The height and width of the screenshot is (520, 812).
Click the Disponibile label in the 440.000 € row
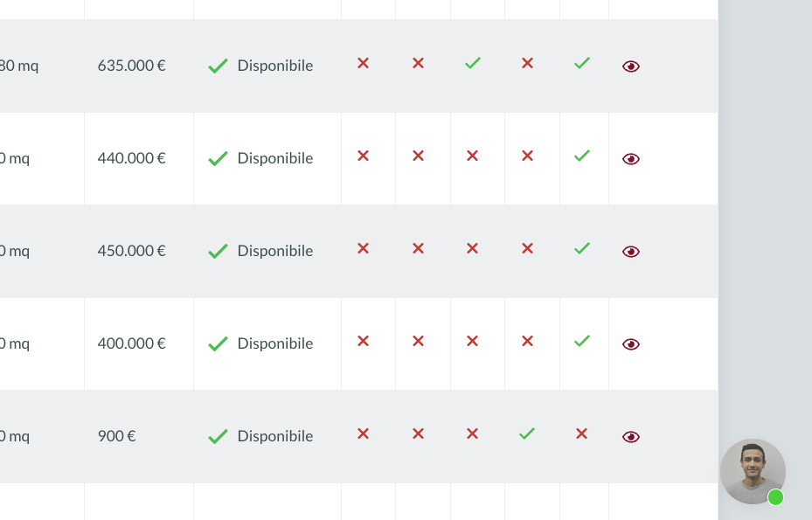pos(275,158)
